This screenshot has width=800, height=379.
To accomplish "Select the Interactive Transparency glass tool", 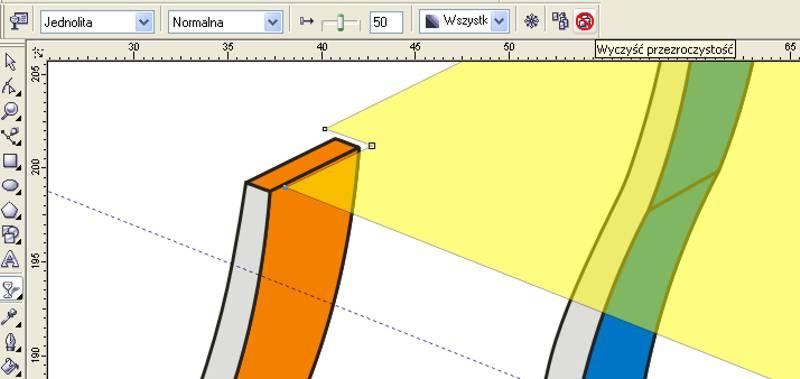I will pyautogui.click(x=11, y=289).
